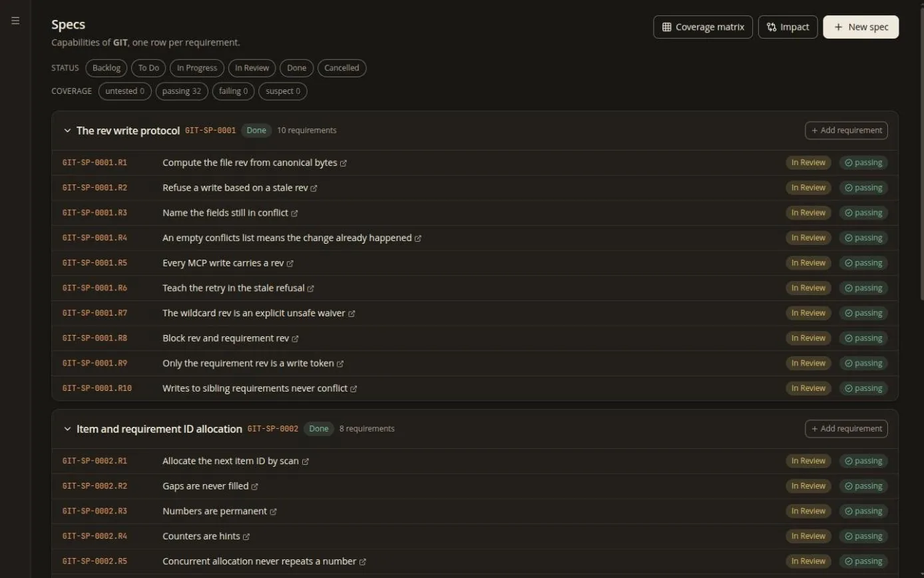Click spec ID GIT-SP-0001
The image size is (924, 578).
(210, 131)
